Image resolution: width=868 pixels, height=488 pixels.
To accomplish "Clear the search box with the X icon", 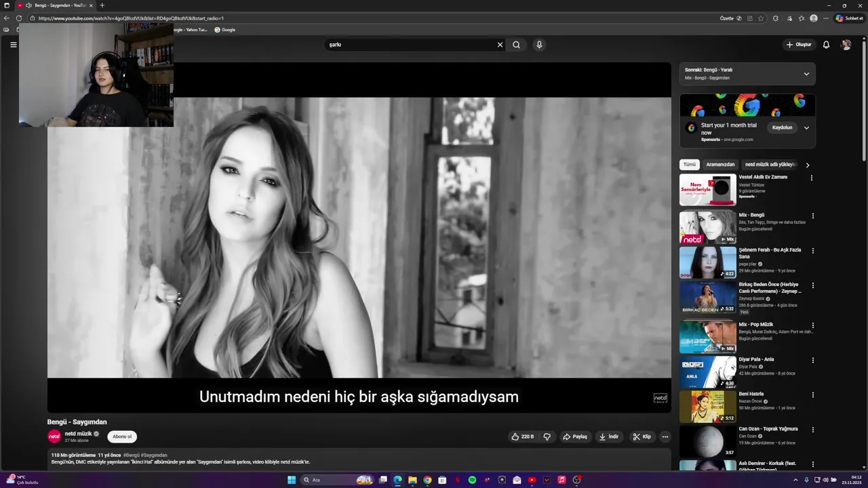I will click(x=500, y=45).
